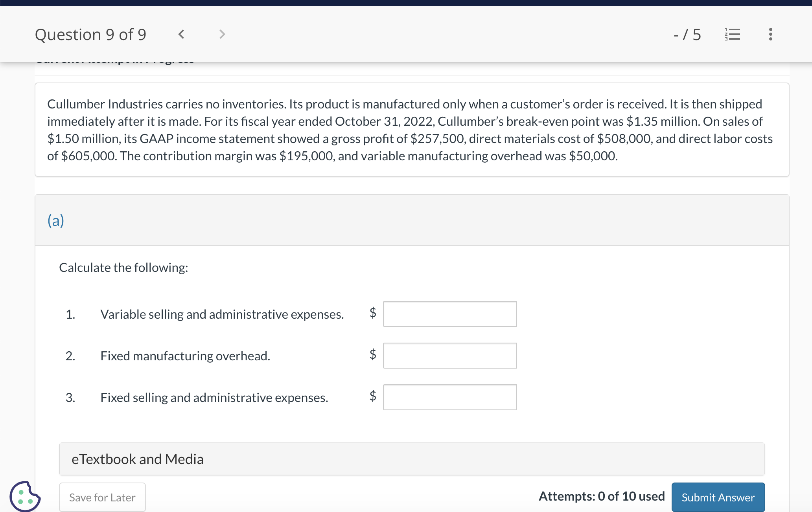Open the three-dot more options menu
The height and width of the screenshot is (512, 812).
click(x=770, y=35)
